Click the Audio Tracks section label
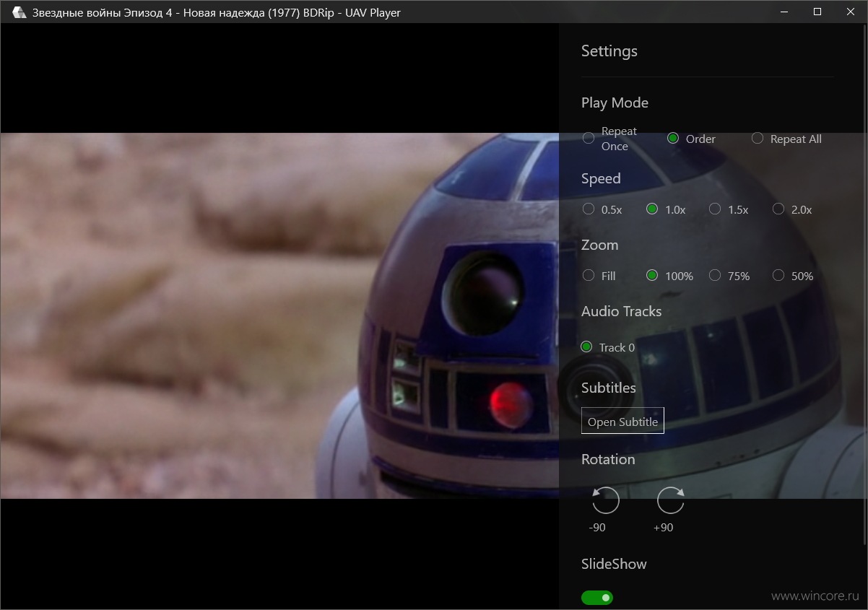Image resolution: width=868 pixels, height=610 pixels. [621, 312]
